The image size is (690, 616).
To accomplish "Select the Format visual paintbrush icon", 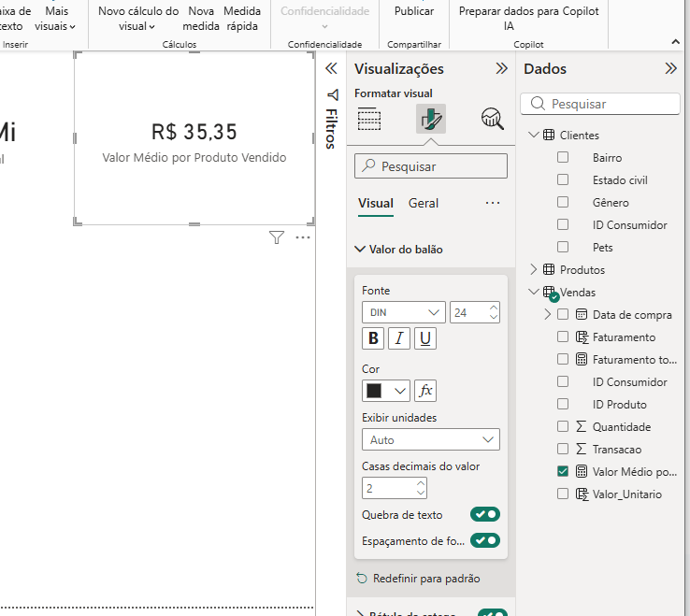I will (x=431, y=119).
